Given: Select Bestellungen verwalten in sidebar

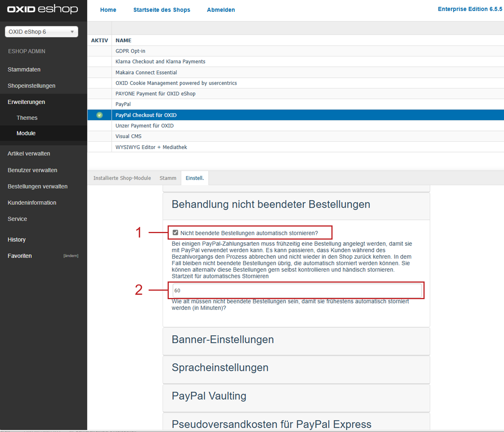Looking at the screenshot, I should click(38, 187).
